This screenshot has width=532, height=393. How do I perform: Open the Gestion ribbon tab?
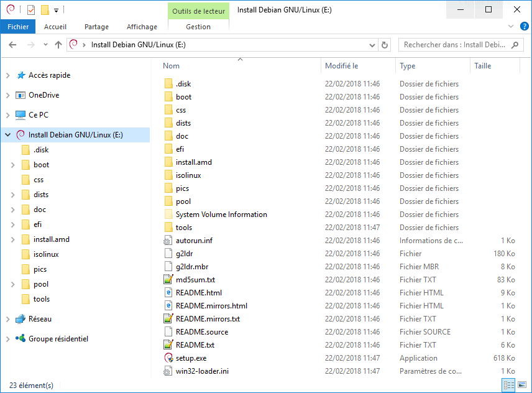click(x=198, y=27)
